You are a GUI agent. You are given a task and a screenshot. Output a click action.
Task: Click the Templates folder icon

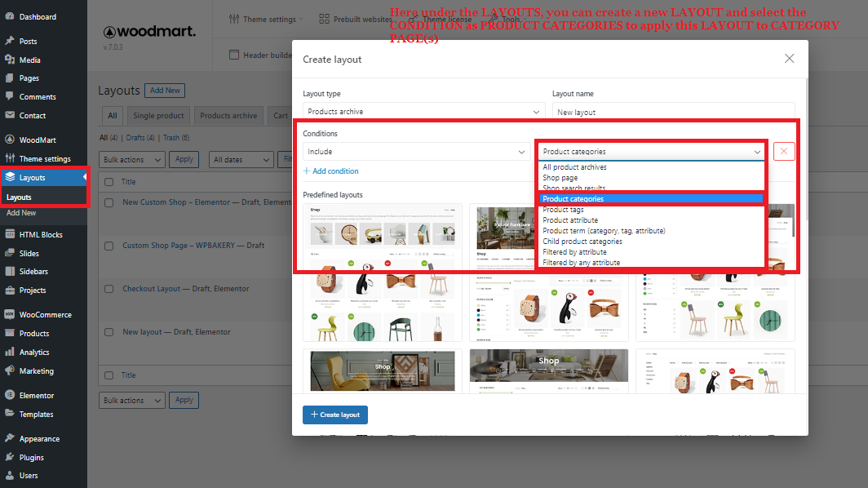10,414
